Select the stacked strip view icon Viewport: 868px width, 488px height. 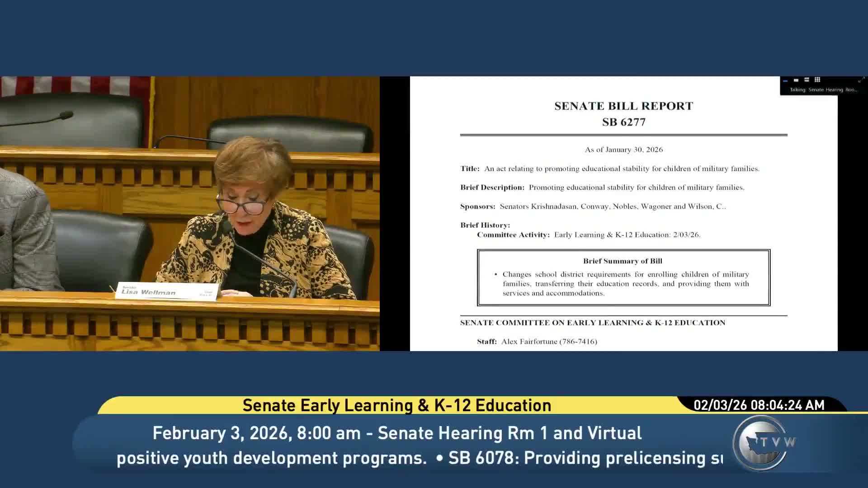tap(807, 80)
